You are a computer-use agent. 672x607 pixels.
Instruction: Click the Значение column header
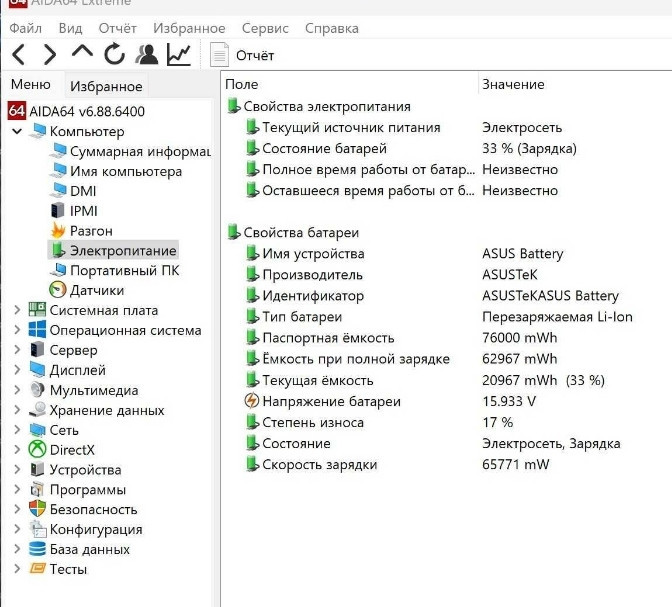tap(513, 84)
